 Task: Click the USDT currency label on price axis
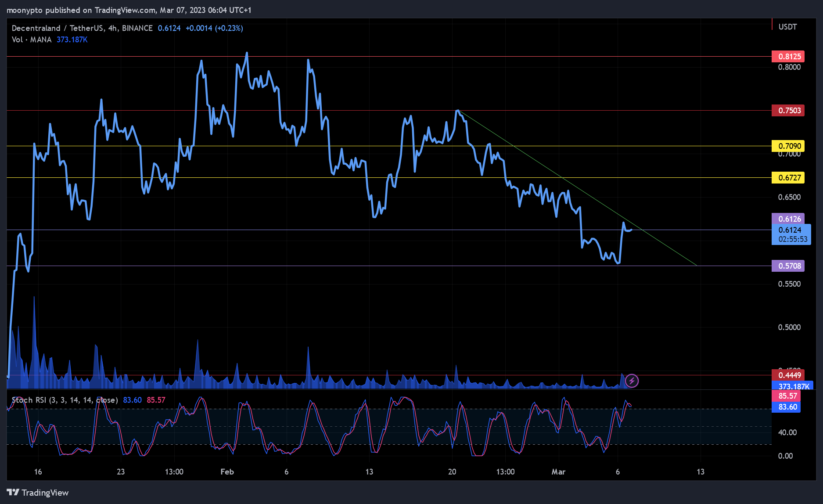point(787,27)
